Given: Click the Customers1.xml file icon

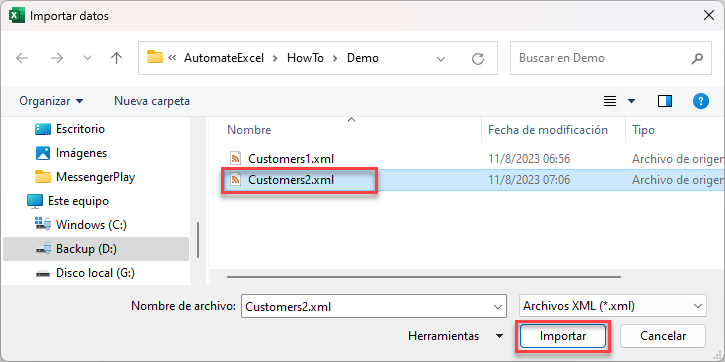Looking at the screenshot, I should click(x=235, y=159).
